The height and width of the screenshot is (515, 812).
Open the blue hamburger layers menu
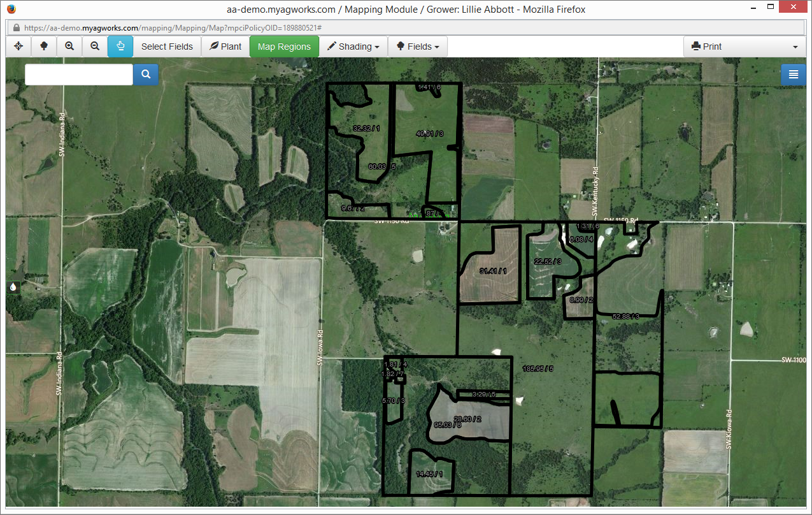(x=794, y=75)
